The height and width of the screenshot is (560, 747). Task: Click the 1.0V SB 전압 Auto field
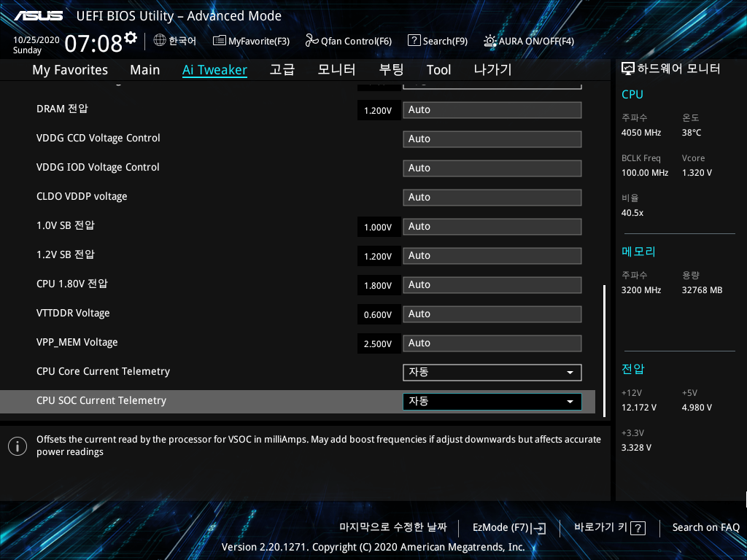point(492,227)
